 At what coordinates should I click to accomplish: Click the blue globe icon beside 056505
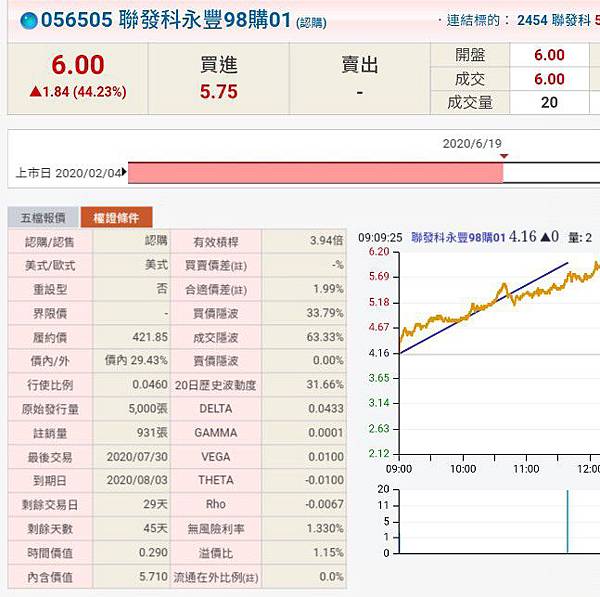pos(29,21)
